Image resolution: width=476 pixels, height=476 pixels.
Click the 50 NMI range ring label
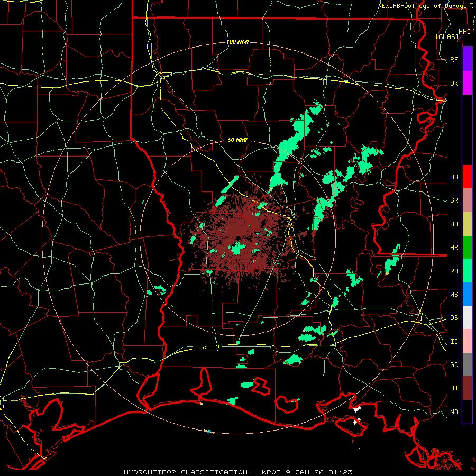pyautogui.click(x=237, y=140)
